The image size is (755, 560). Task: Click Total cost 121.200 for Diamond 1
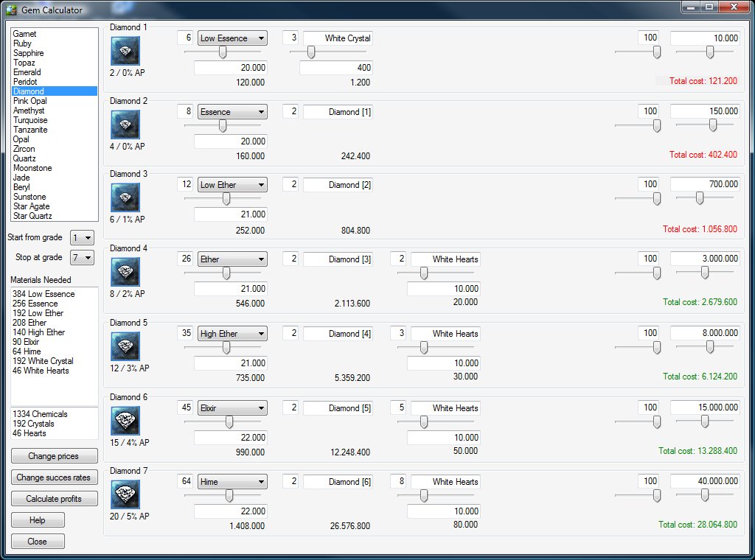(703, 81)
